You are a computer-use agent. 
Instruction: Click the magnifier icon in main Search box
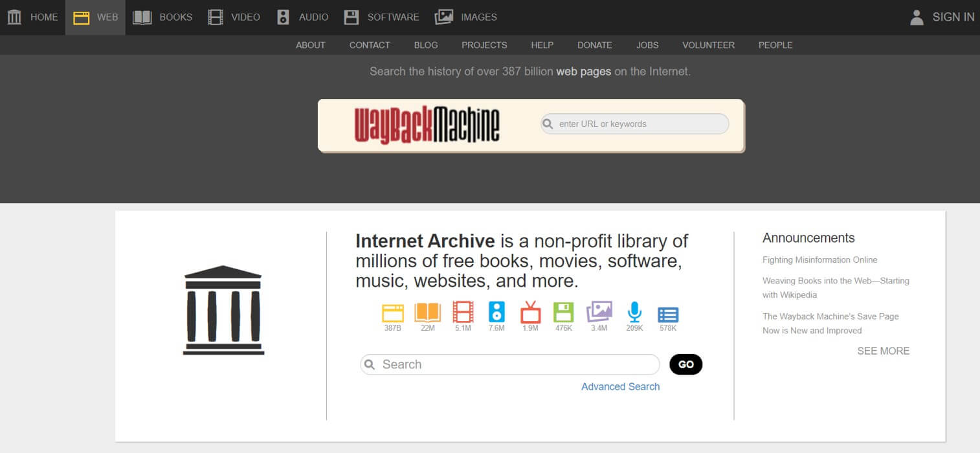[x=370, y=364]
